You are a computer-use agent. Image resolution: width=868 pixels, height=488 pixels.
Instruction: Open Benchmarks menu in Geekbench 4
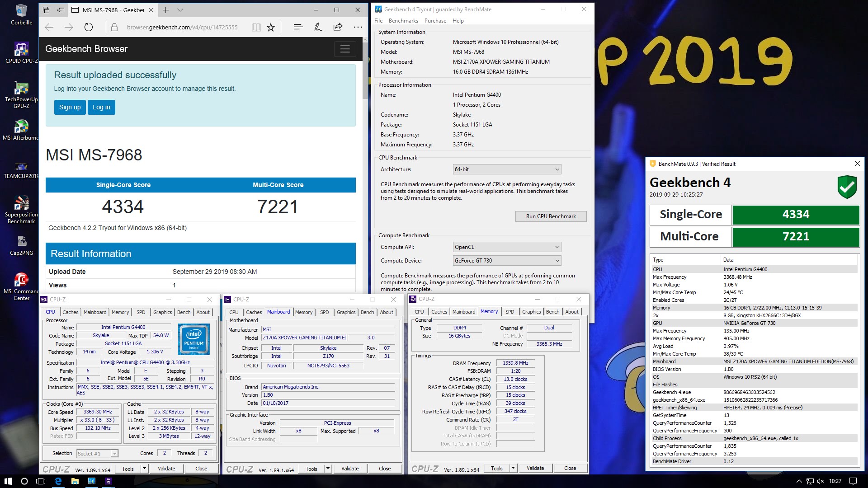[403, 21]
